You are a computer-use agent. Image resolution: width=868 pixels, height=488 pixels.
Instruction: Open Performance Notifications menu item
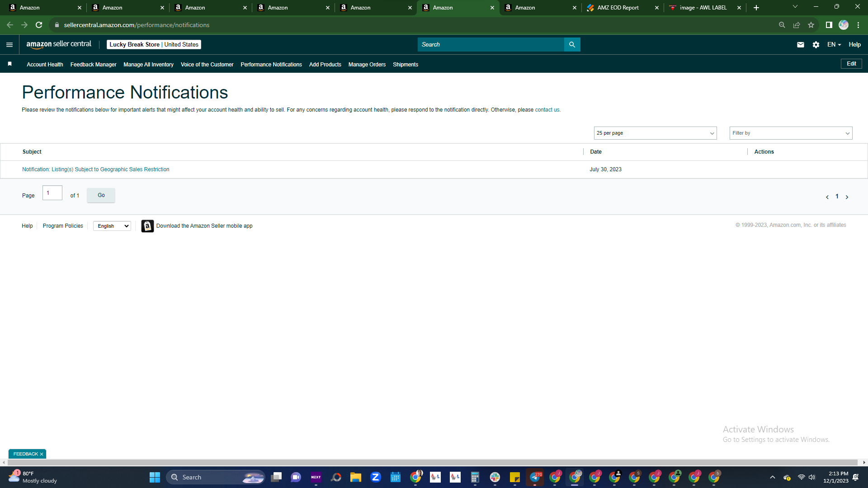point(271,65)
